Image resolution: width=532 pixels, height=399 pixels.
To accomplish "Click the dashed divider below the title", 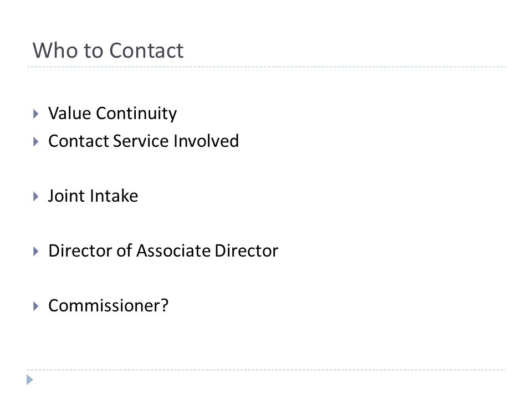I will (x=266, y=67).
